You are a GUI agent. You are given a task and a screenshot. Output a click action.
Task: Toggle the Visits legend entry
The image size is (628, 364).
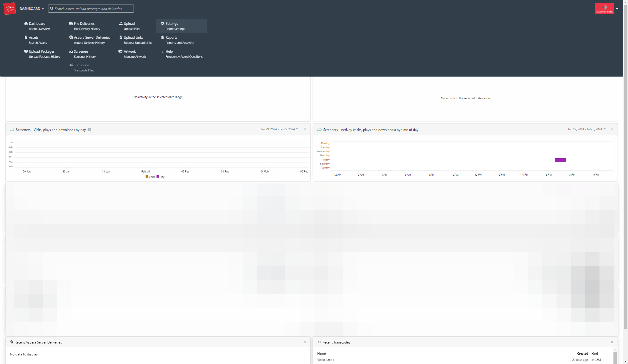150,177
